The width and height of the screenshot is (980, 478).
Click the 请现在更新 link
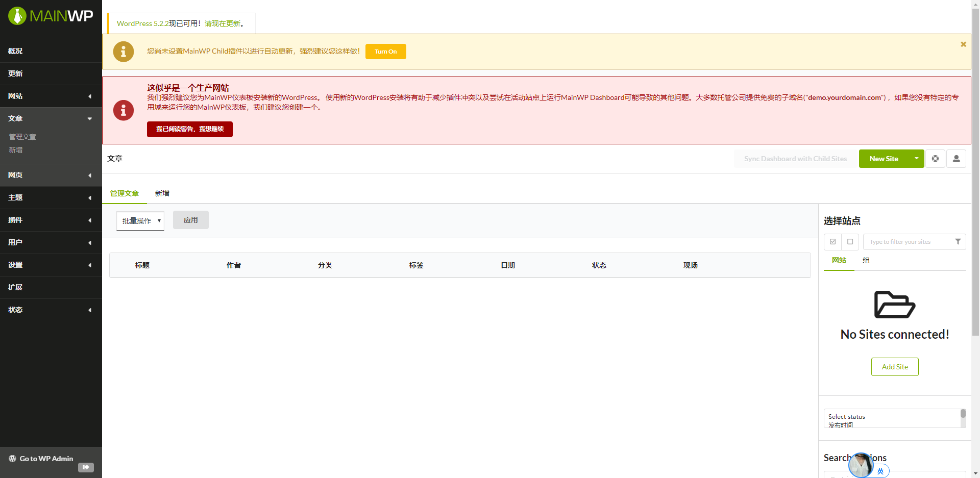pos(223,23)
